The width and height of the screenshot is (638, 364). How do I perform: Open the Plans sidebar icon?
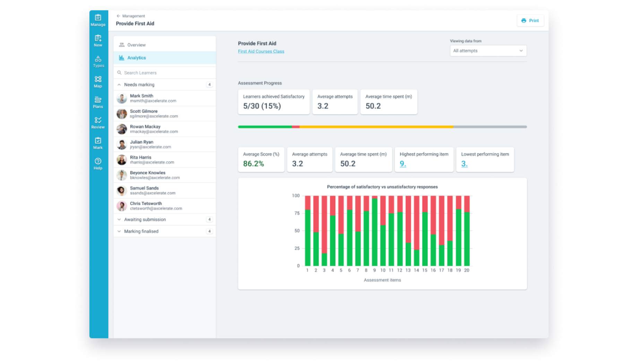click(x=98, y=102)
